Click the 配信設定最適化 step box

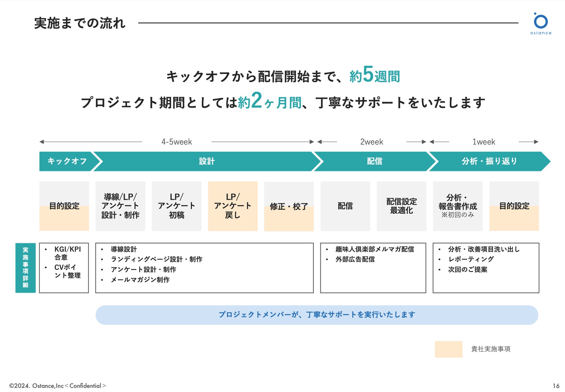pyautogui.click(x=401, y=206)
